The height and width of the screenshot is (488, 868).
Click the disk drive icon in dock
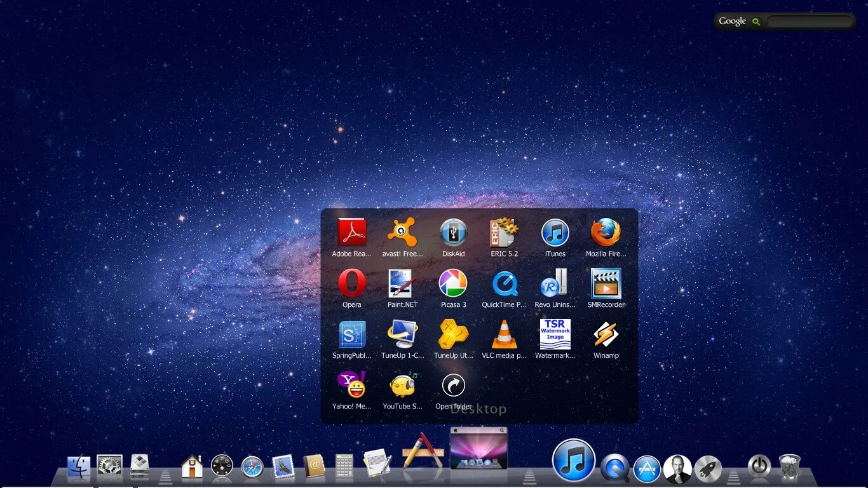pos(140,466)
